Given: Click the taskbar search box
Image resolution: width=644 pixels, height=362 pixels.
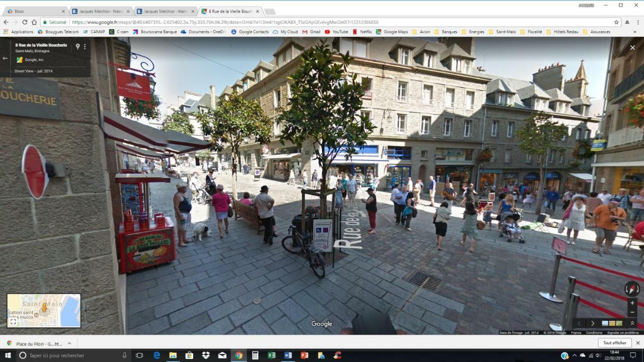Looking at the screenshot, I should (x=72, y=355).
